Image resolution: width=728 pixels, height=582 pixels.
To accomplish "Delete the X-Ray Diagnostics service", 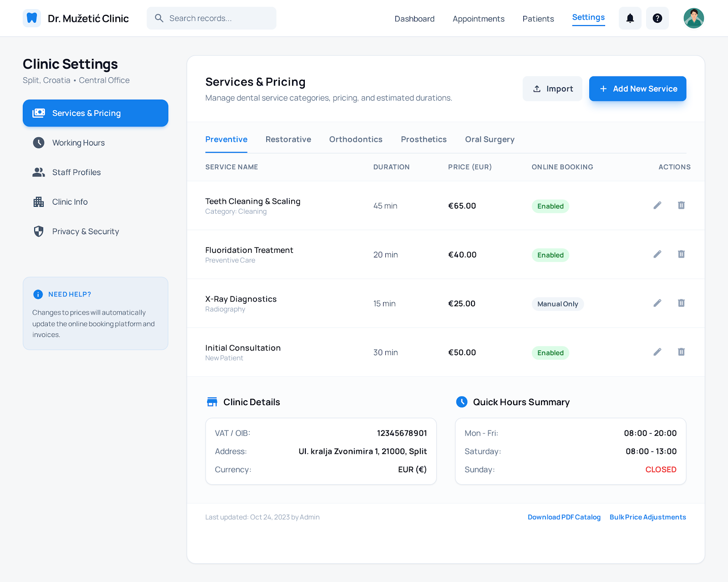I will tap(681, 303).
